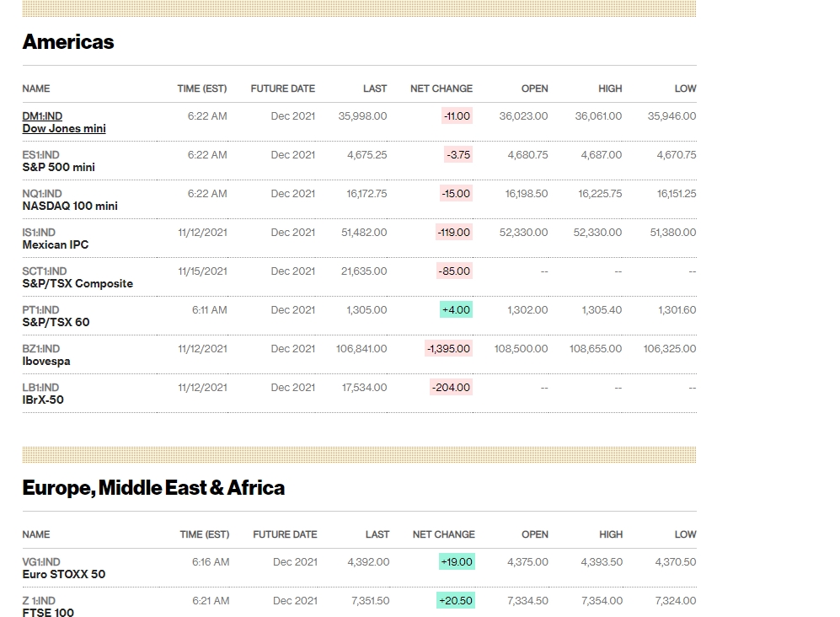Click the 11/15/2021 date in S&P/TSX Composite row
The width and height of the screenshot is (840, 617).
pos(202,271)
